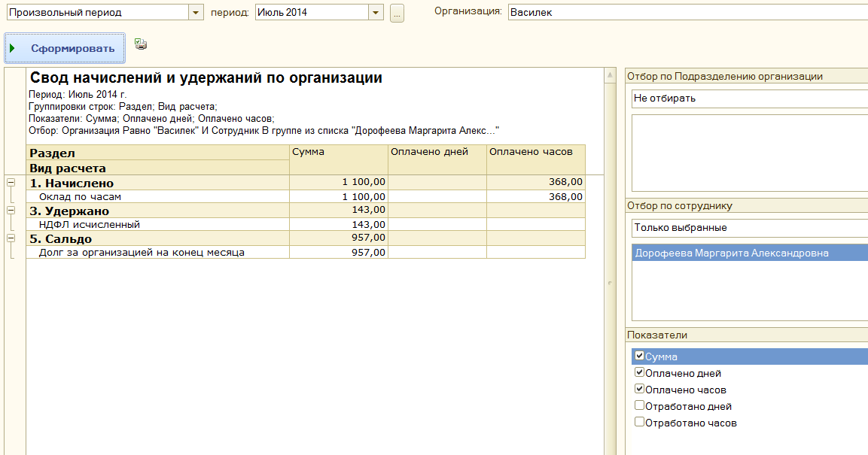The image size is (868, 455).
Task: Enable the Отработано дней checkbox
Action: [x=639, y=405]
